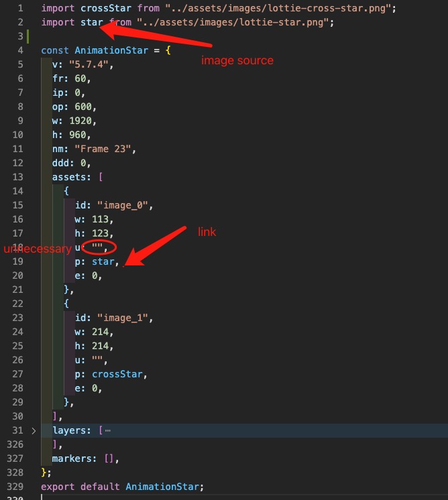Click the h value 214 on line 25
Screen dimensions: 448x500
[100, 346]
